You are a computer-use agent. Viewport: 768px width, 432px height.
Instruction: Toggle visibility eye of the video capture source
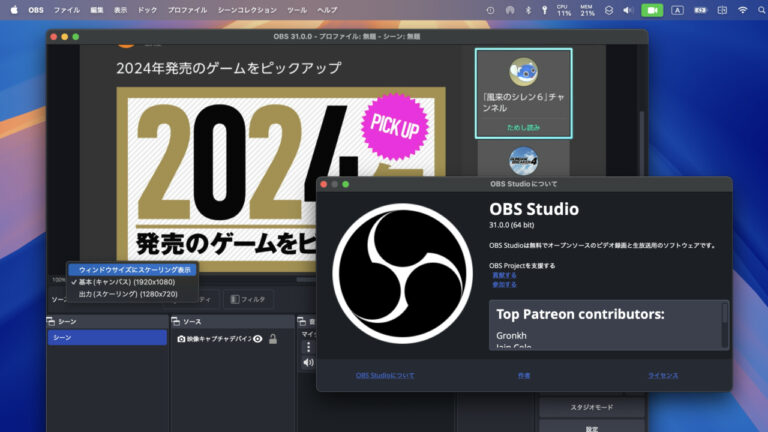[258, 339]
